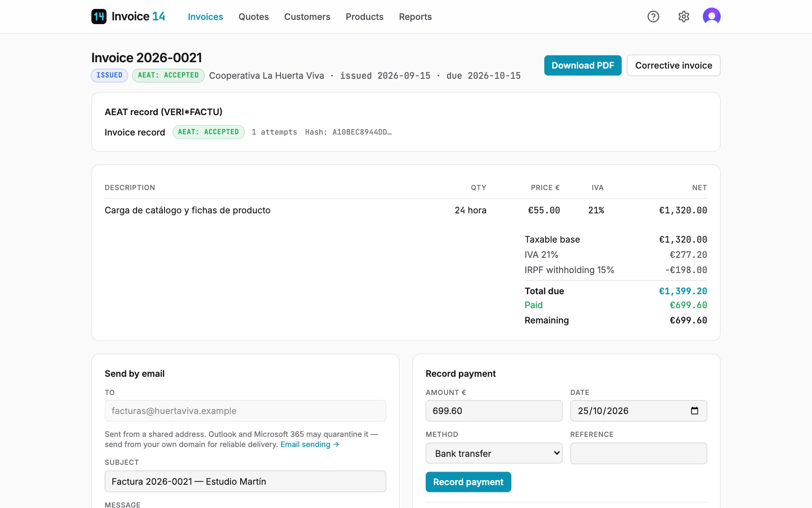This screenshot has height=508, width=812.
Task: Create a Corrective invoice
Action: point(674,65)
